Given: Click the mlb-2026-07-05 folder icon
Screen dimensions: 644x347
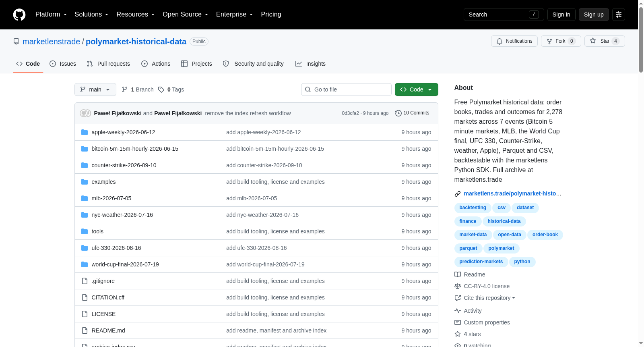Looking at the screenshot, I should coord(85,198).
